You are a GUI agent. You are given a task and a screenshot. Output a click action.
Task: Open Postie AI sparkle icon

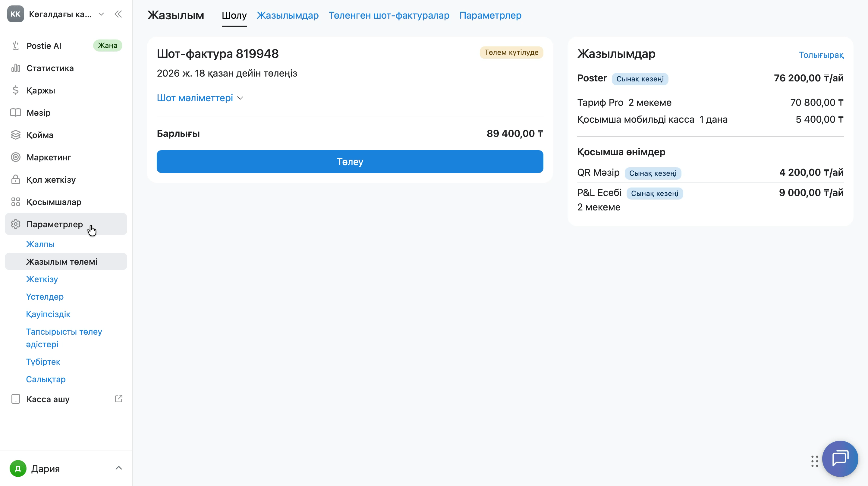tap(15, 46)
